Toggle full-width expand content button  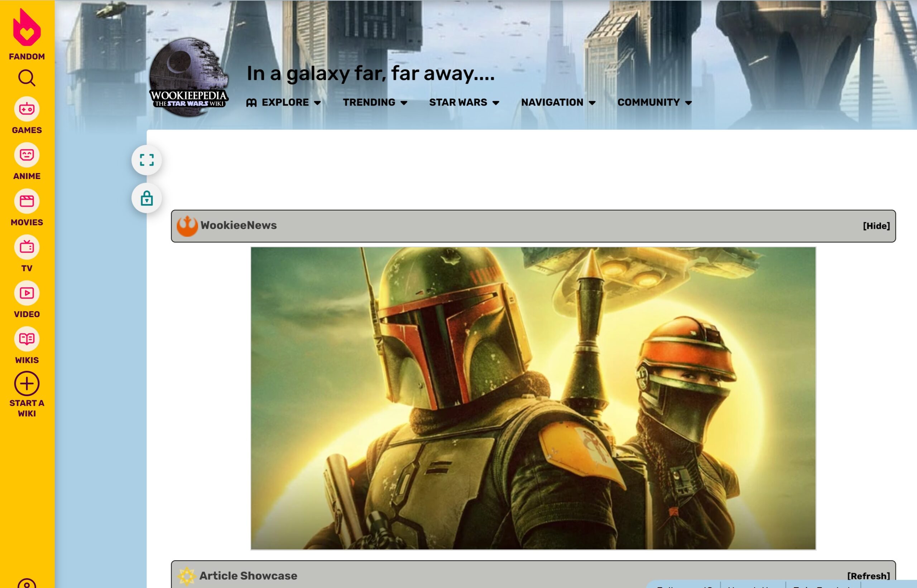point(147,160)
